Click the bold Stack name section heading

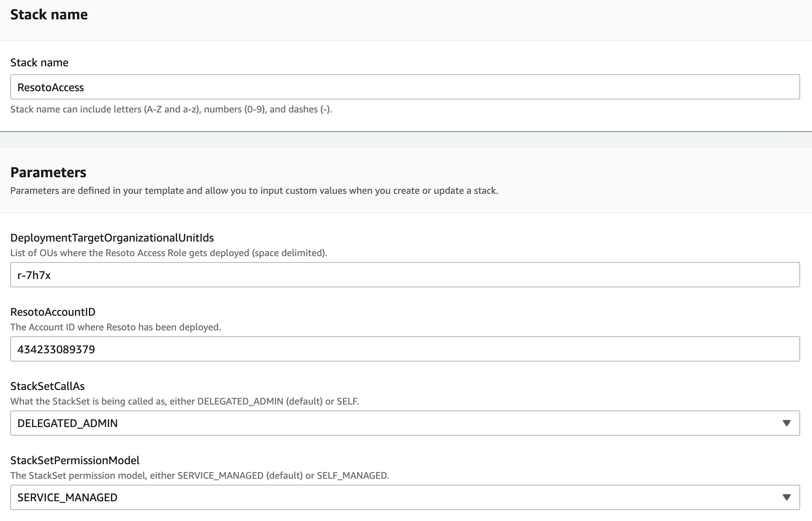(49, 15)
